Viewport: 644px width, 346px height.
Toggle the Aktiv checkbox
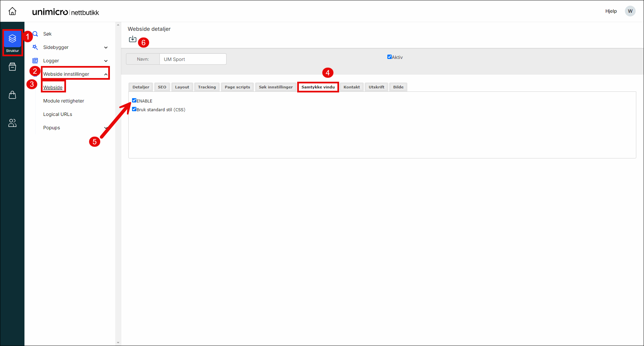(x=389, y=57)
